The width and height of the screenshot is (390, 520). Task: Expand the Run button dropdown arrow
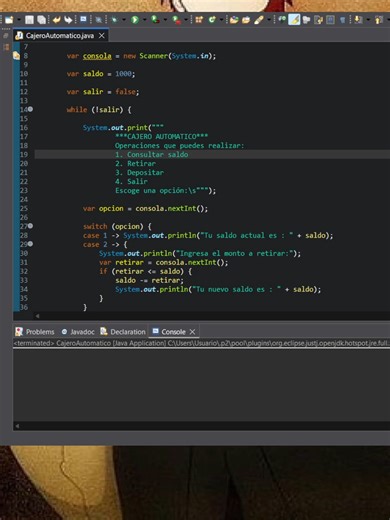[144, 20]
